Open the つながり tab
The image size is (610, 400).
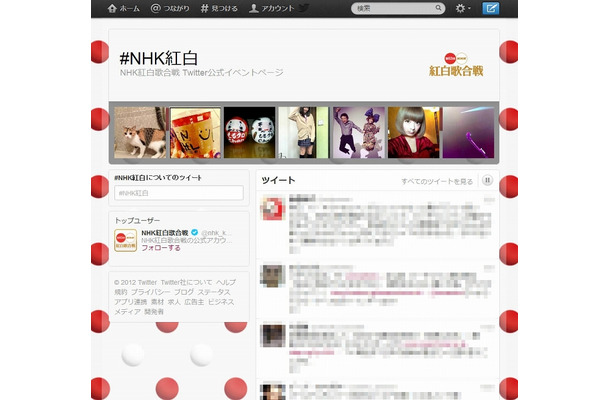[170, 8]
